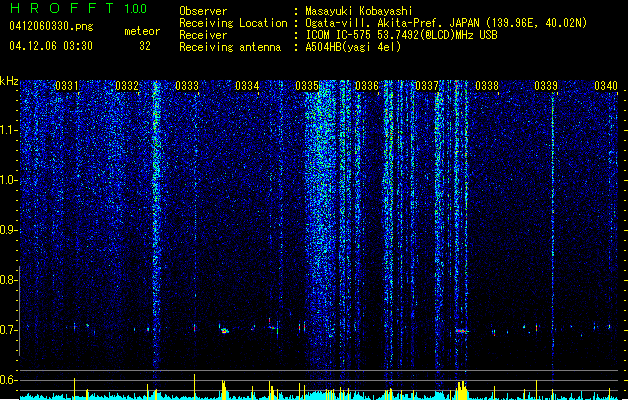This screenshot has height=400, width=629.
Task: Click the Receiving antenna label
Action: (x=230, y=47)
